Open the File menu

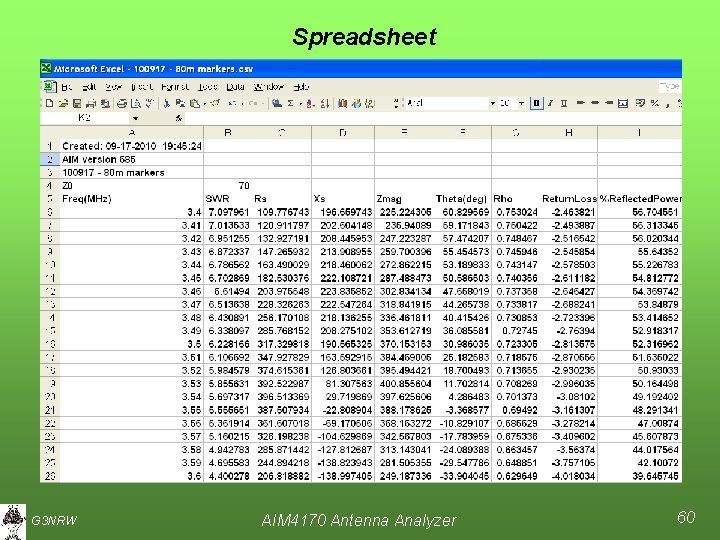67,87
